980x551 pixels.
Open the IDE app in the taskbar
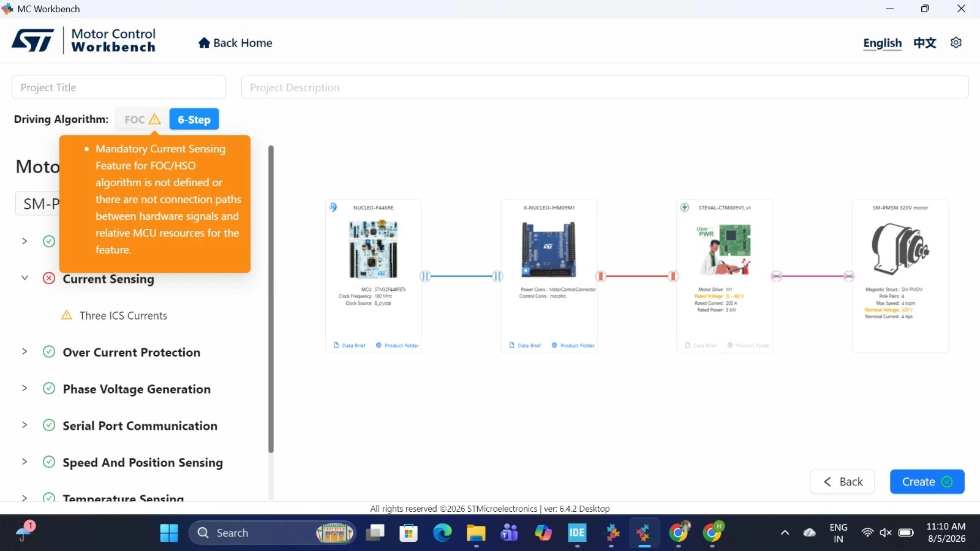point(577,533)
